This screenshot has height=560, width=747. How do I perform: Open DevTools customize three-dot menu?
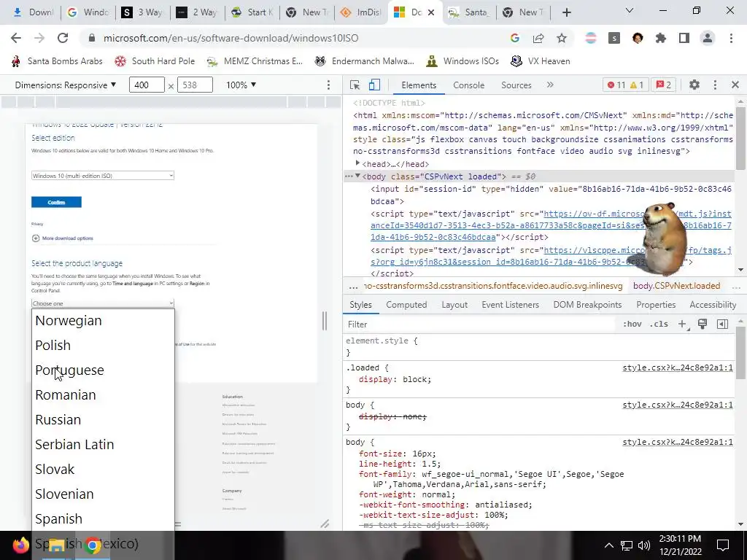(715, 85)
